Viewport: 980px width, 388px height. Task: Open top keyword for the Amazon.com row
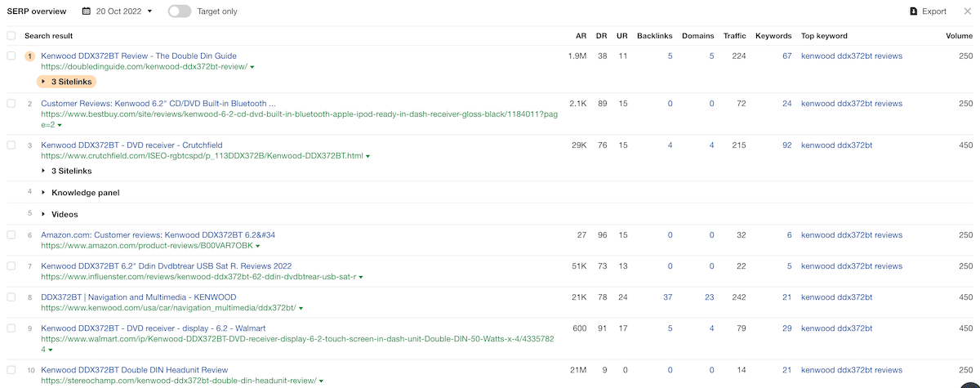(x=852, y=235)
